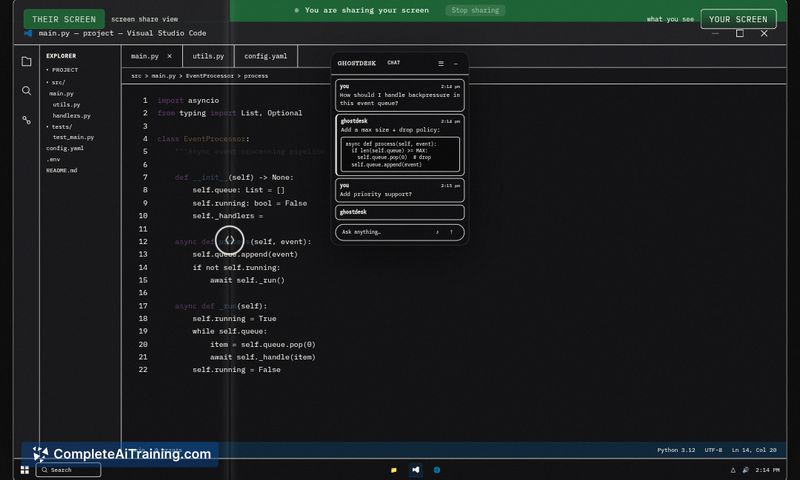Open the blue browser icon on taskbar
The image size is (800, 480).
pyautogui.click(x=437, y=470)
